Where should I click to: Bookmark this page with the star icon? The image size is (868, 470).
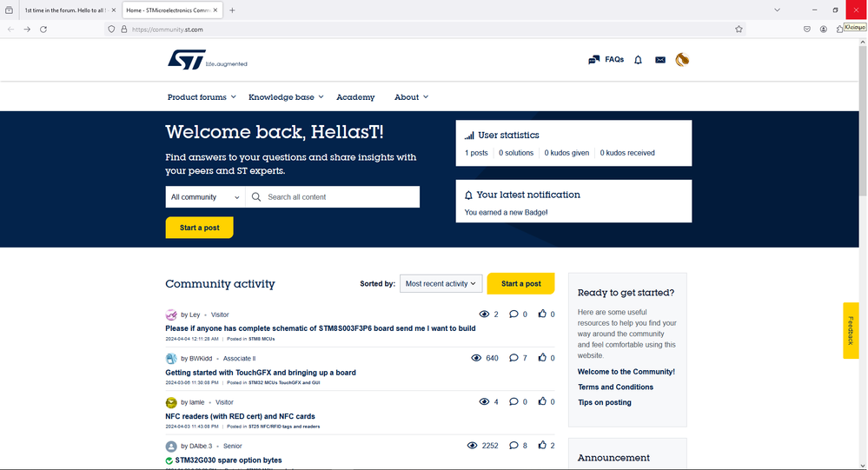739,30
